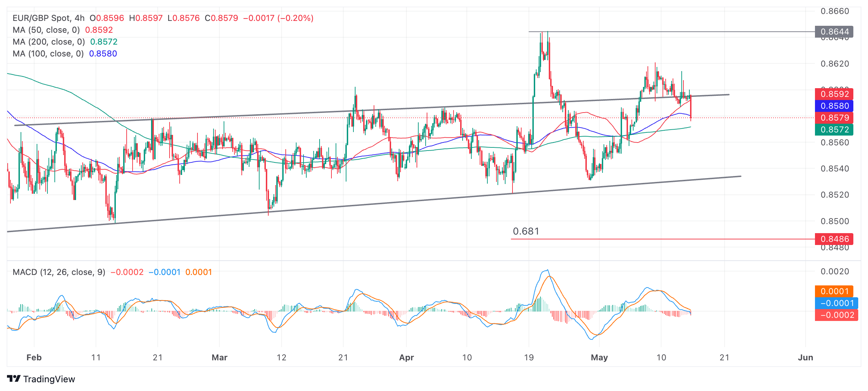The image size is (868, 391).
Task: Select the EUR/GBP Spot, 4h title
Action: pyautogui.click(x=48, y=18)
